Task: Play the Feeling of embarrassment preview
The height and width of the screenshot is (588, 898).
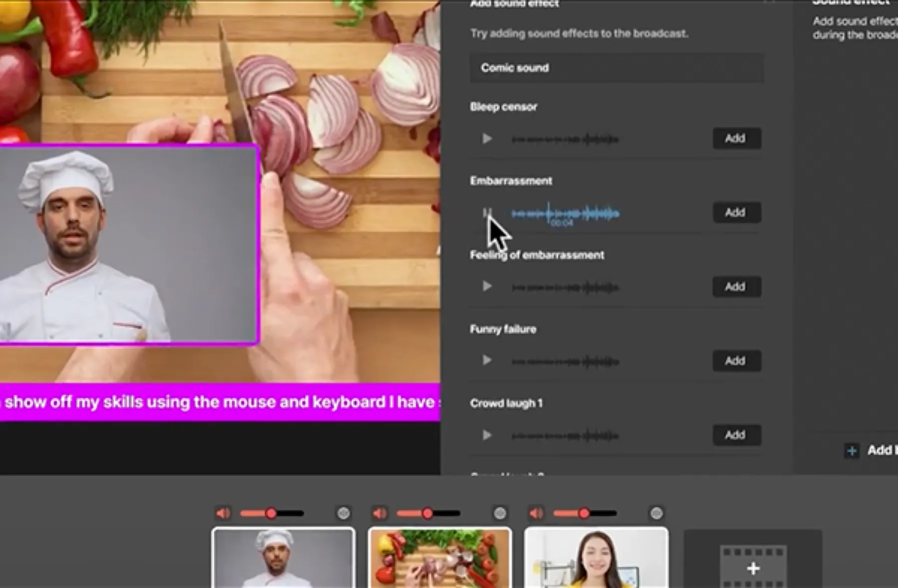Action: click(486, 286)
